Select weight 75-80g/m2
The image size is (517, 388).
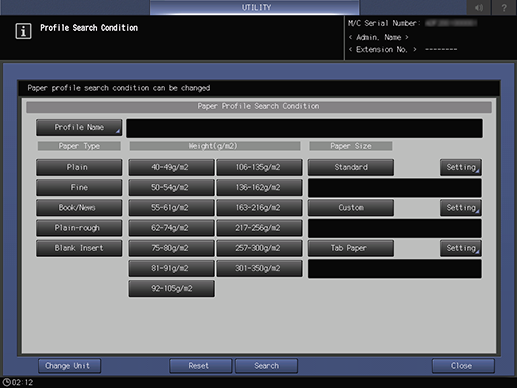pos(171,248)
